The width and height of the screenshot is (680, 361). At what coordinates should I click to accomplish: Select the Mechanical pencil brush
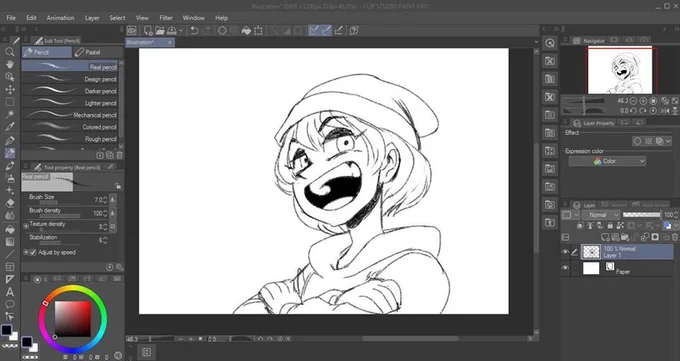[69, 115]
